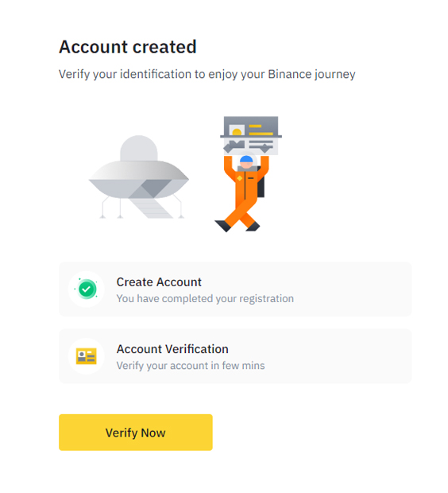Click the Account created heading
448x493 pixels.
point(128,47)
